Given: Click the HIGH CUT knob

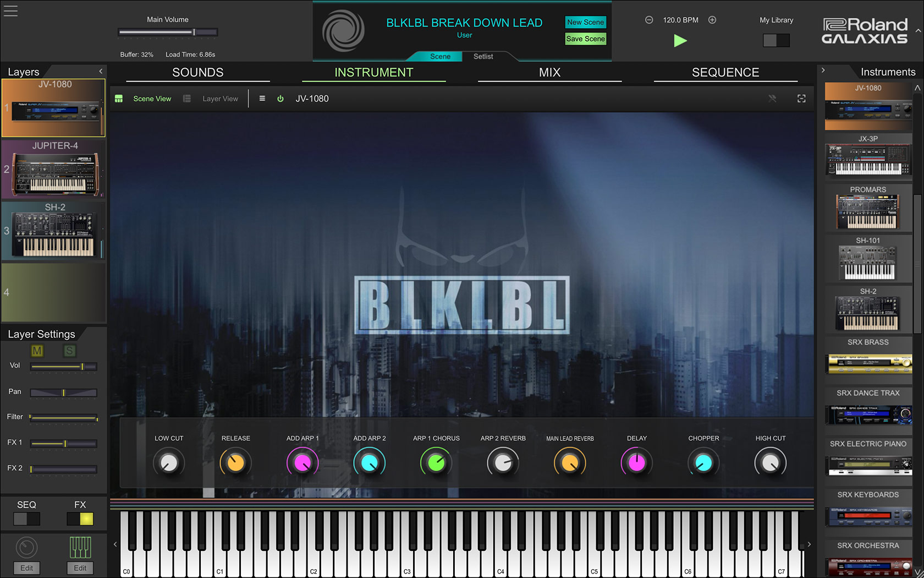Looking at the screenshot, I should (x=771, y=463).
